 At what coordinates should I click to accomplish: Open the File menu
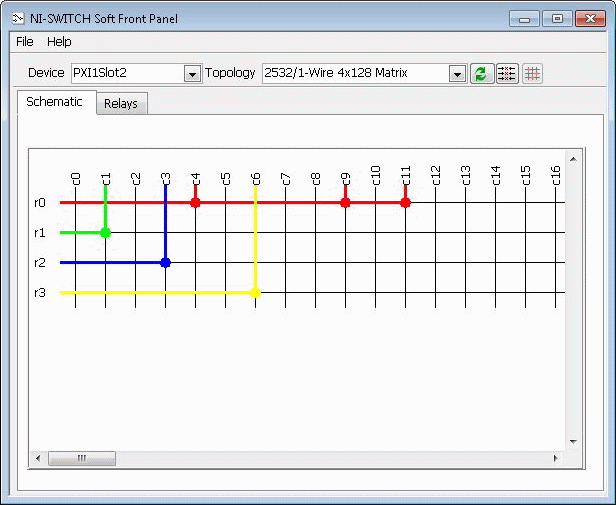25,42
